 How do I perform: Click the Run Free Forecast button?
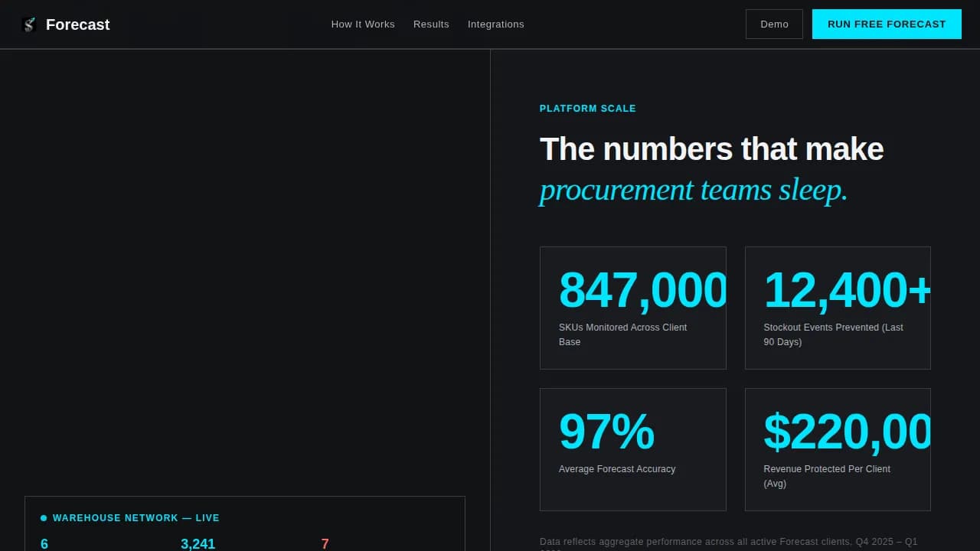point(887,24)
